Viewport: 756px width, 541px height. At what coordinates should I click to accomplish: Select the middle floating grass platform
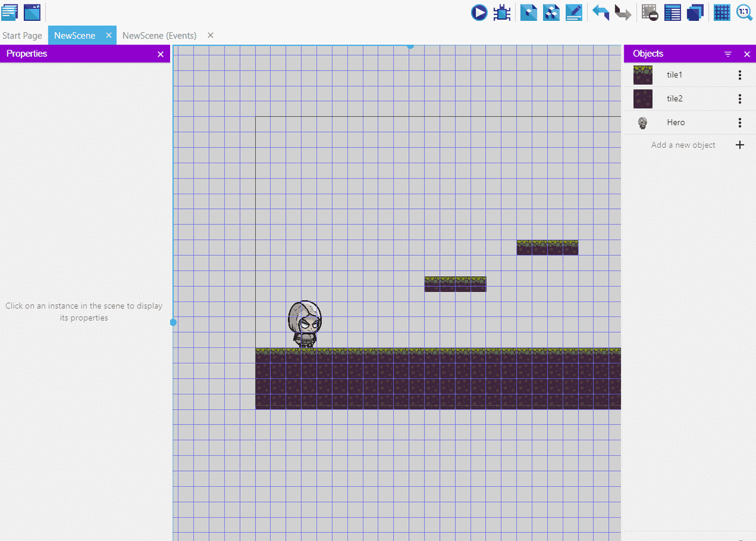(455, 284)
